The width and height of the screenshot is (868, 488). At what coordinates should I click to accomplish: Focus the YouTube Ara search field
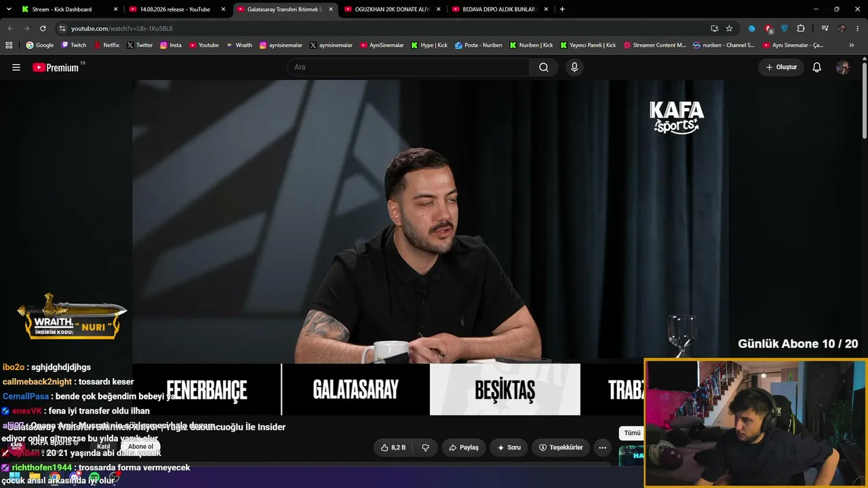tap(408, 67)
